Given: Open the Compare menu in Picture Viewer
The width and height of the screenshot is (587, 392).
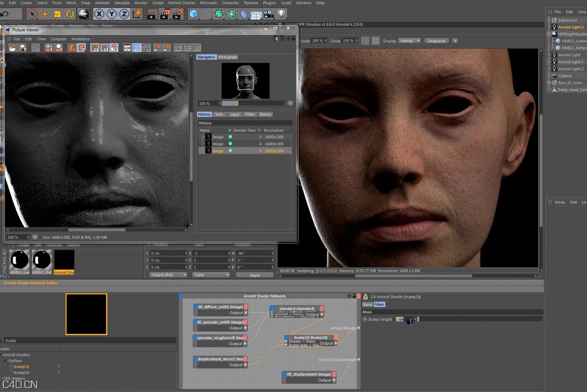Looking at the screenshot, I should [x=58, y=39].
